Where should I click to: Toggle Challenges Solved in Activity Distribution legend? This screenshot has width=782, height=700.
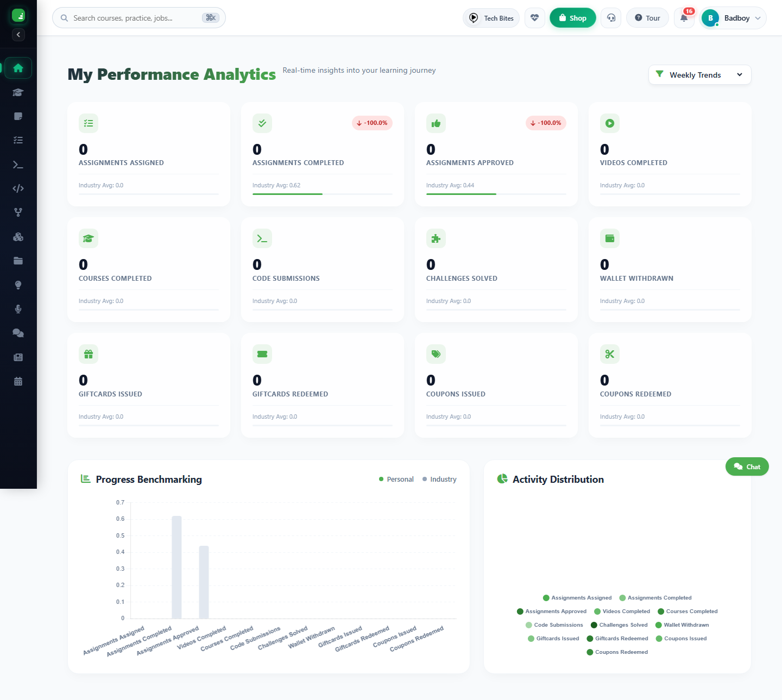coord(619,625)
